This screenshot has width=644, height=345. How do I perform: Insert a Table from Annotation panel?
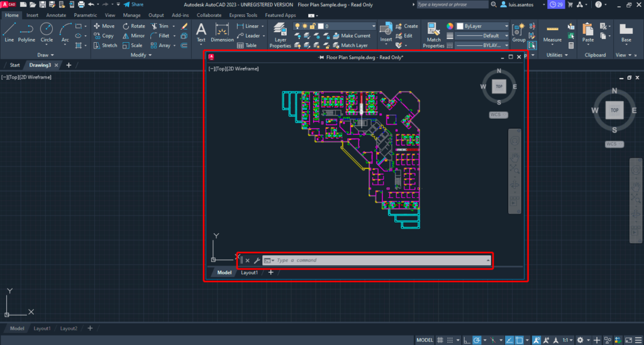pyautogui.click(x=247, y=45)
